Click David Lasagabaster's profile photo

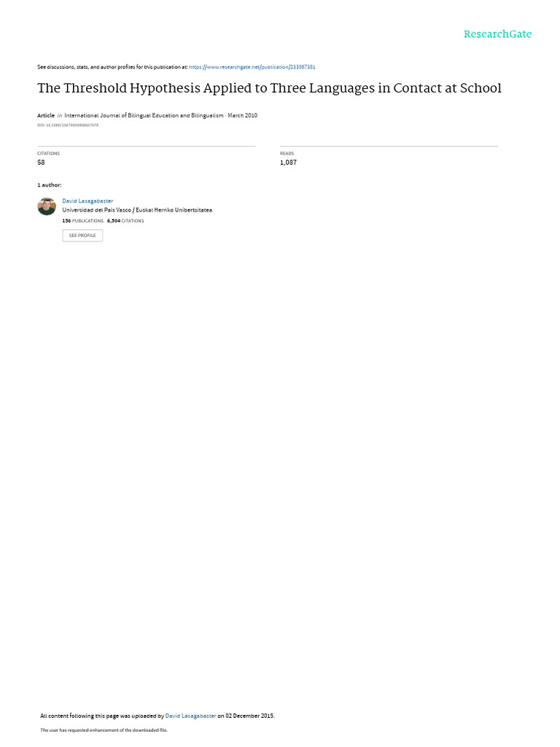(x=47, y=206)
